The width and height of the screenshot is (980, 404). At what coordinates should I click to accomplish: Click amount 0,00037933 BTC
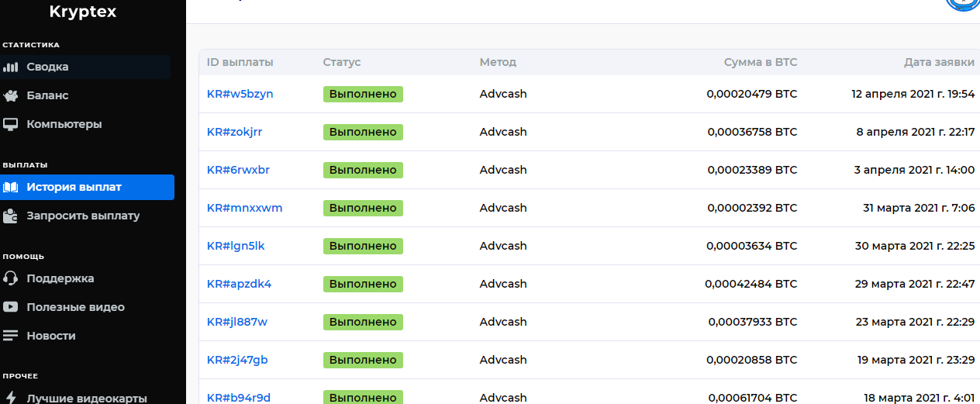(752, 322)
